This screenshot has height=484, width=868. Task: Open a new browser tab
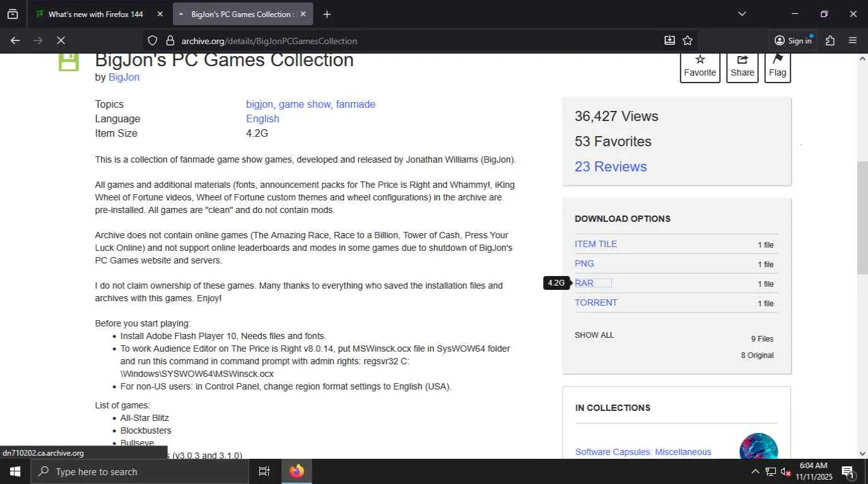(x=327, y=14)
